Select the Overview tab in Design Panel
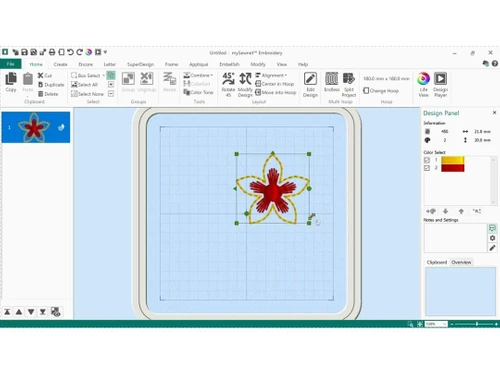The width and height of the screenshot is (500, 375). pyautogui.click(x=461, y=262)
